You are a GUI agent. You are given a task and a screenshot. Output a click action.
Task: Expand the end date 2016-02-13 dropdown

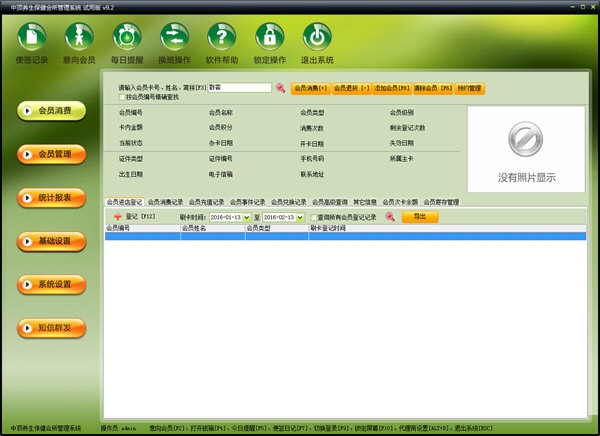click(300, 217)
